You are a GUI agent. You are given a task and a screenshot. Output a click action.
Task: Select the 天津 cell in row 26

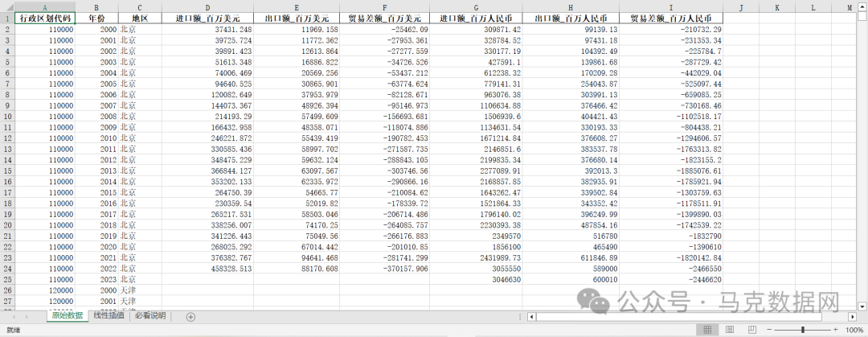coord(140,290)
